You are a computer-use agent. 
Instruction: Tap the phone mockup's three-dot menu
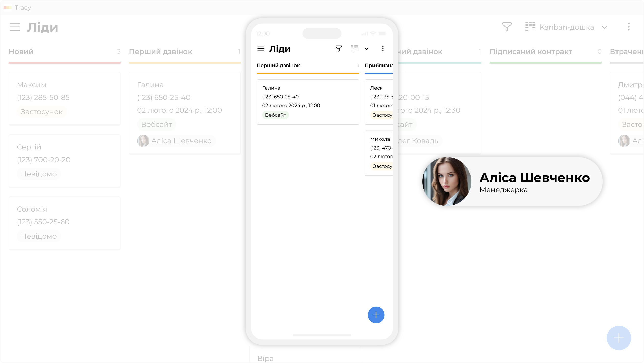[x=383, y=49]
